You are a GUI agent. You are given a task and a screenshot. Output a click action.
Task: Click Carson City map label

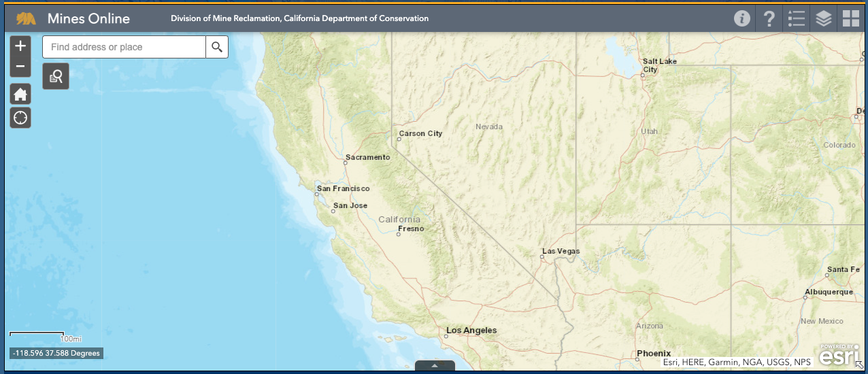420,133
